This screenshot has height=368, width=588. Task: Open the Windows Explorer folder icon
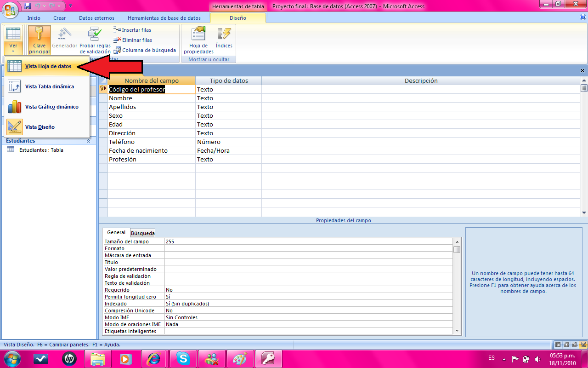[x=98, y=358]
